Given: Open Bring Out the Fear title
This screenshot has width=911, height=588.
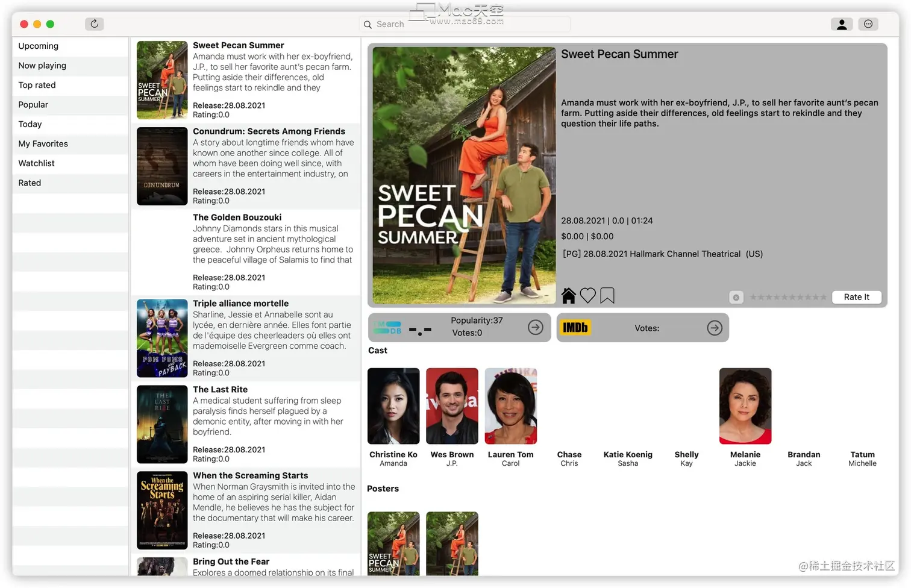Looking at the screenshot, I should point(231,561).
